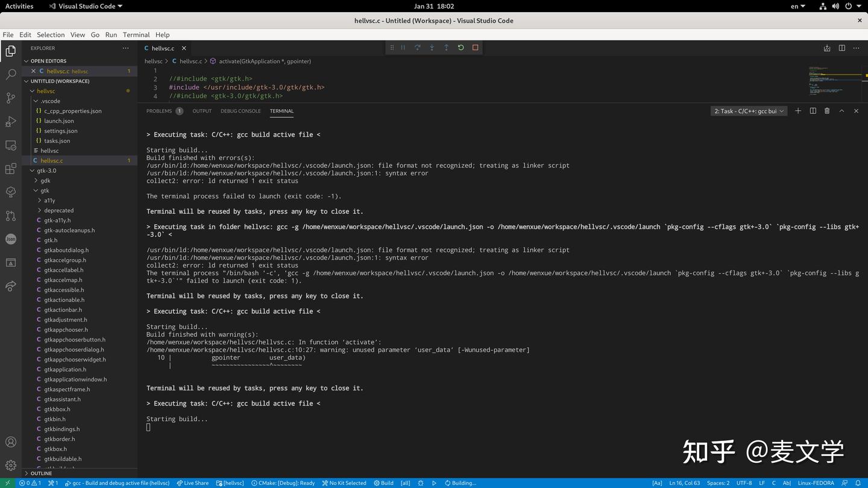Kill the terminal with the trash icon
This screenshot has width=868, height=488.
point(826,111)
